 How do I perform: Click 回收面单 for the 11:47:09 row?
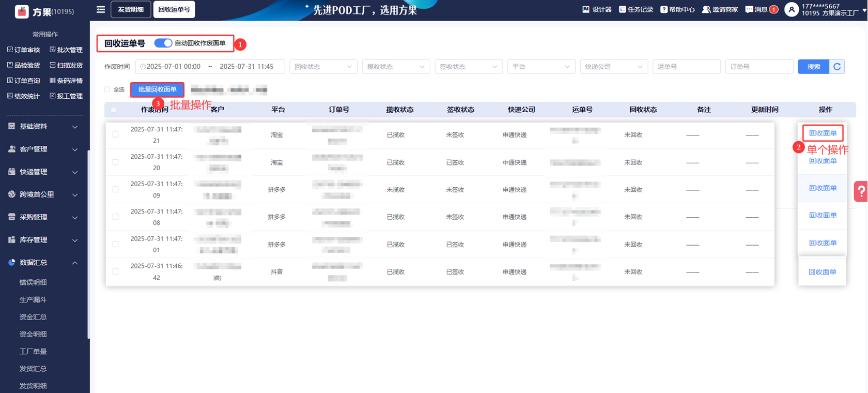click(823, 188)
